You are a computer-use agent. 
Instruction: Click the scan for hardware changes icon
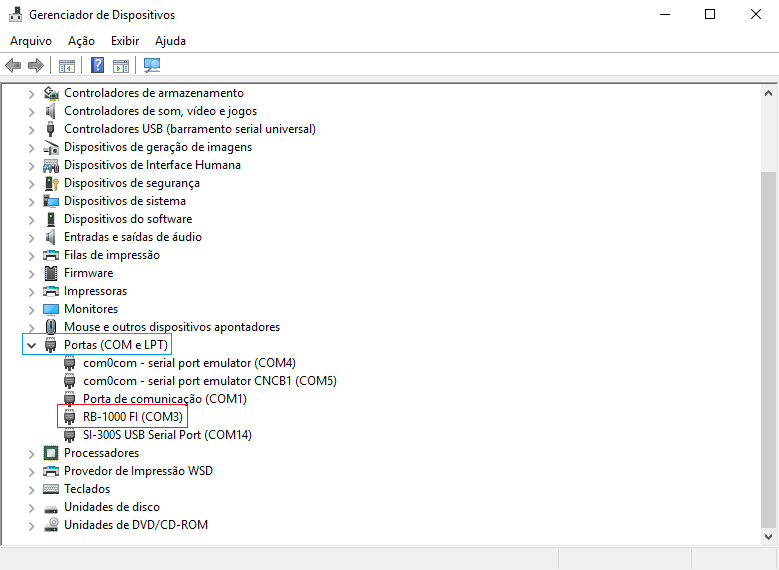click(x=152, y=66)
